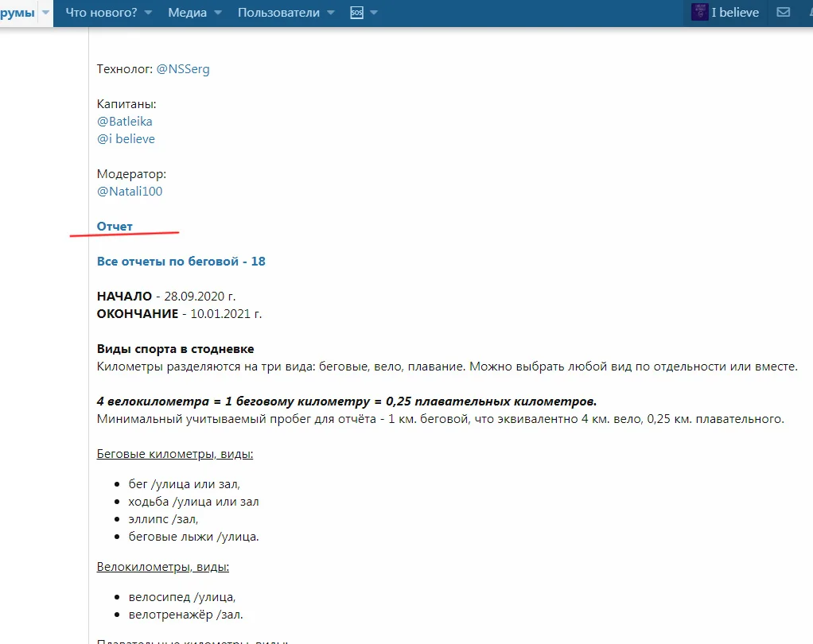Click the Виды спорта в стодневке heading
Image resolution: width=813 pixels, height=644 pixels.
(x=175, y=349)
